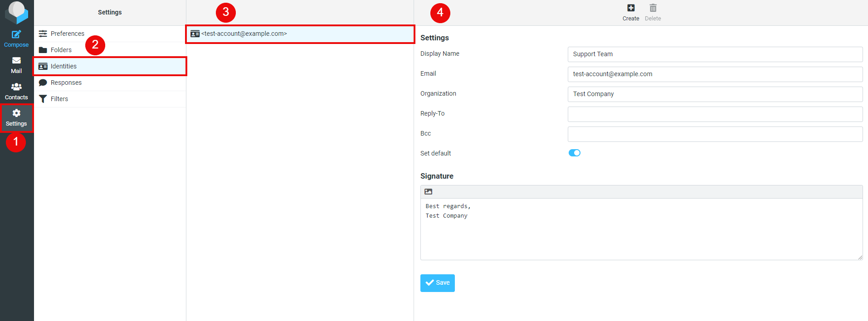Select the test-account@example.com identity
Viewport: 868px width, 321px height.
click(244, 34)
